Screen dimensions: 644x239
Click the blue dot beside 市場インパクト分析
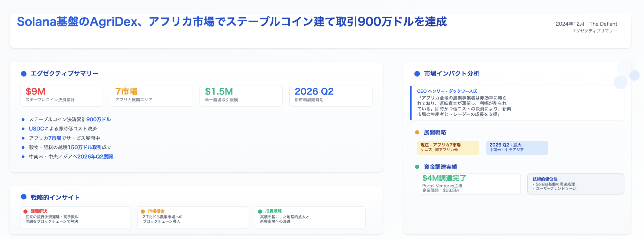417,74
